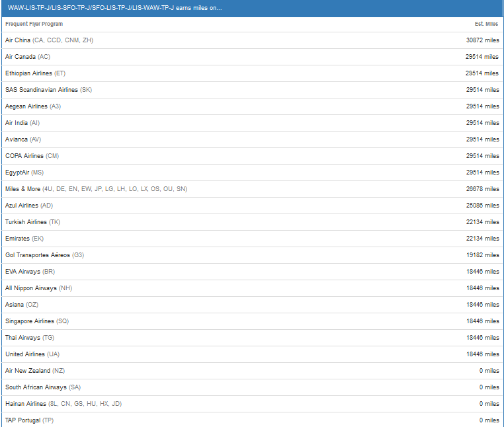Select the EgyptAir (MS) row name

click(x=24, y=173)
